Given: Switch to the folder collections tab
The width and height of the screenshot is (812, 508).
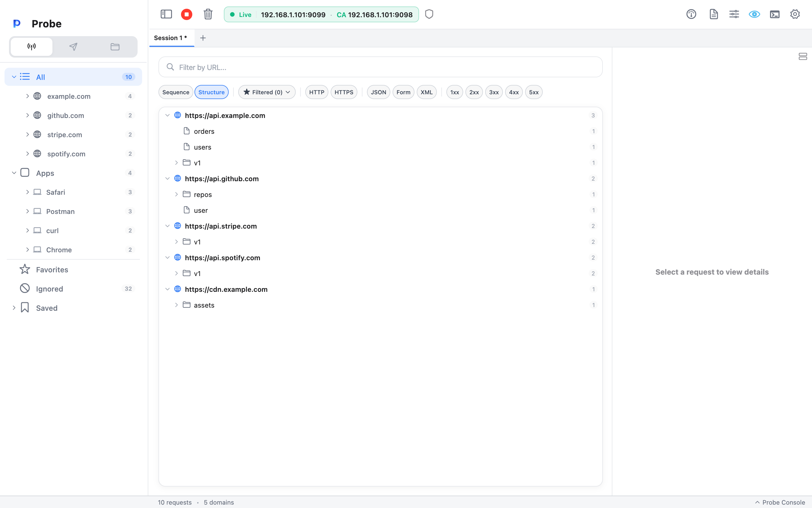Looking at the screenshot, I should pyautogui.click(x=115, y=47).
